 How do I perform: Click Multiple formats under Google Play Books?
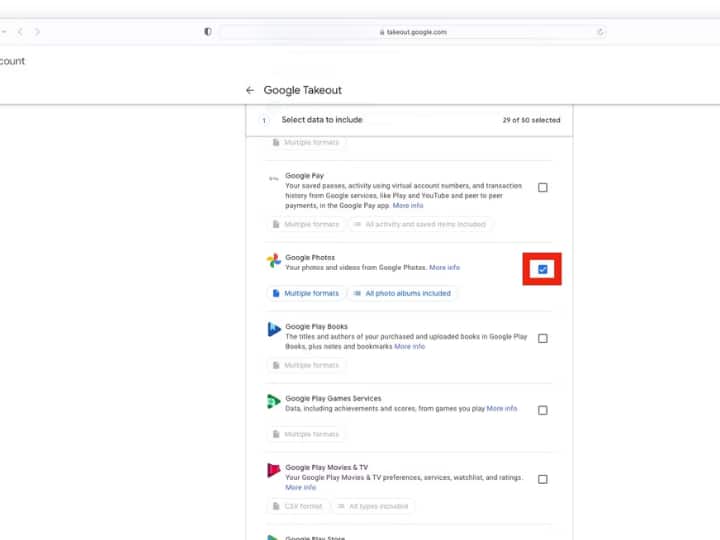point(306,365)
